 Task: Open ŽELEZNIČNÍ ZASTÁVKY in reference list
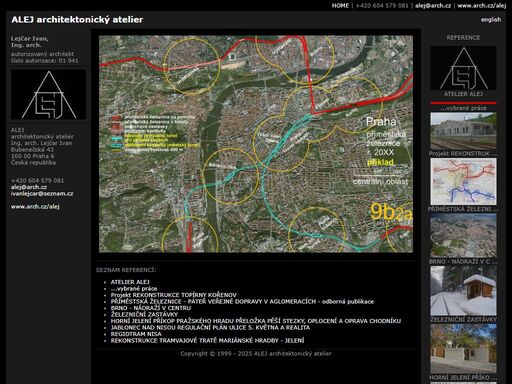pyautogui.click(x=144, y=314)
